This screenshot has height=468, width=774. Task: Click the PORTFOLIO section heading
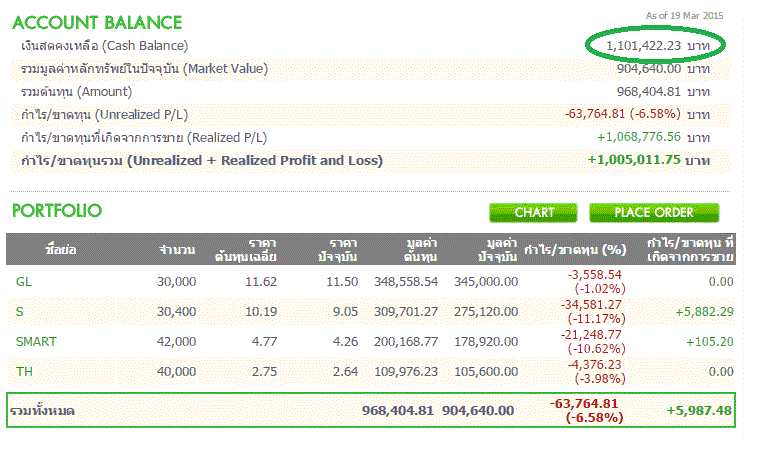tap(58, 212)
